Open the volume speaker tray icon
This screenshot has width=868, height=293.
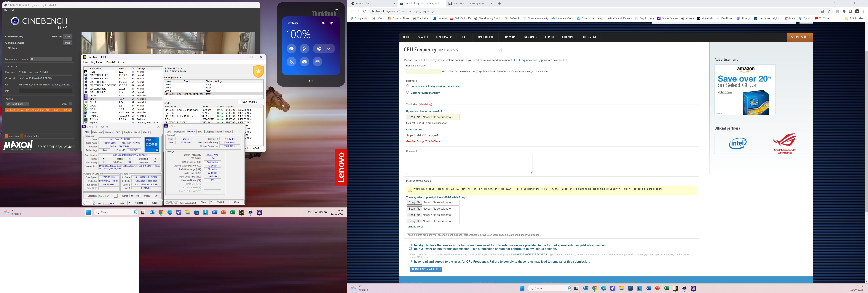pos(321,212)
